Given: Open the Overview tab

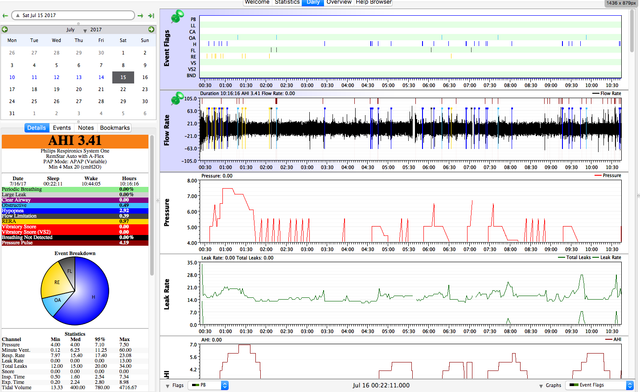Looking at the screenshot, I should pos(339,2).
